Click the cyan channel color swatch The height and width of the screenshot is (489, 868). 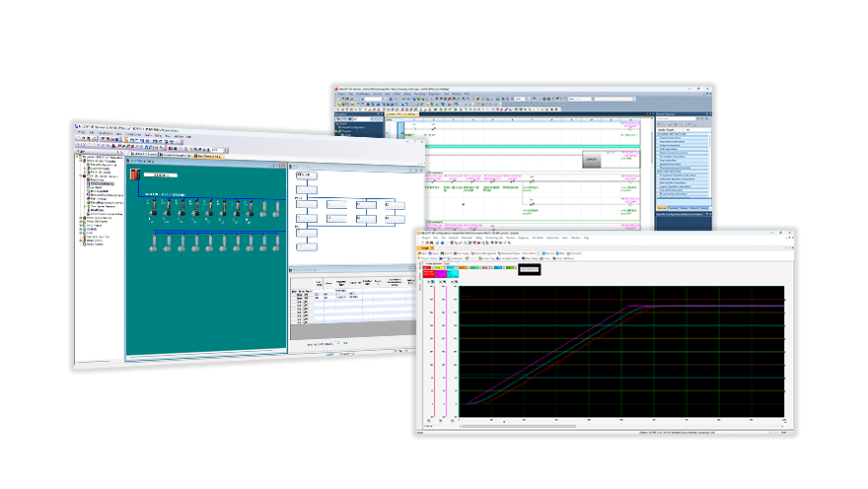pos(452,268)
